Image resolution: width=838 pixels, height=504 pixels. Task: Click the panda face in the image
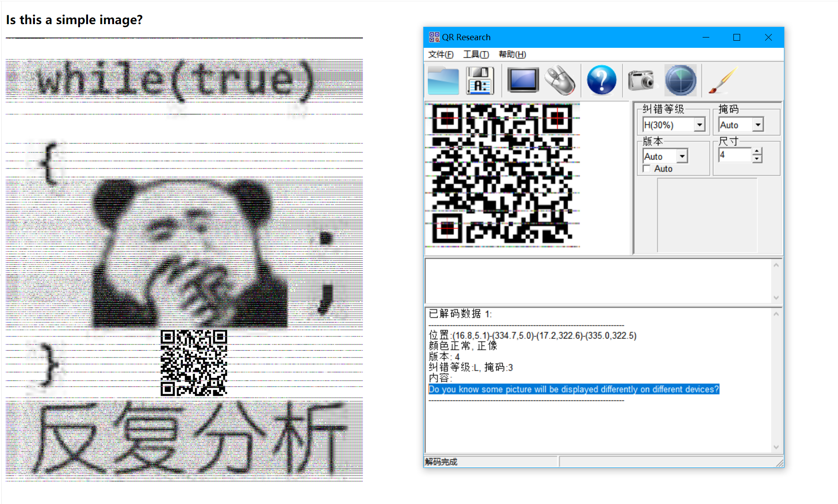[190, 252]
